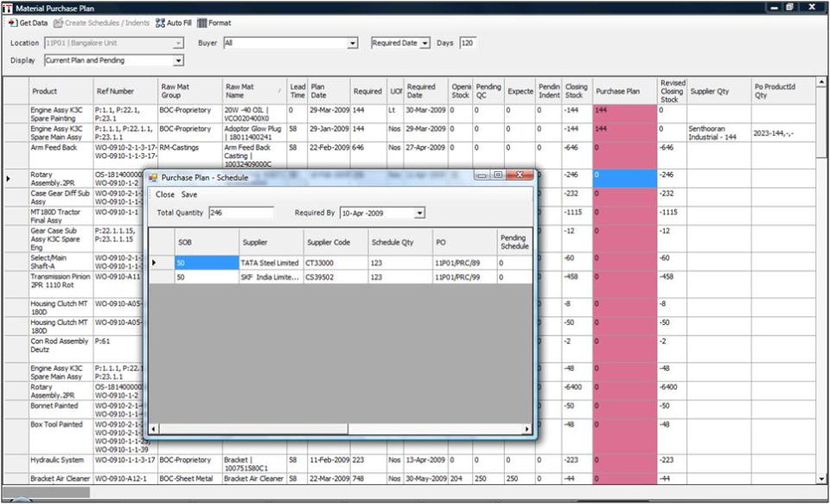Click the highlighted SOB cell for TATA Steel
The image size is (830, 504).
click(x=207, y=263)
